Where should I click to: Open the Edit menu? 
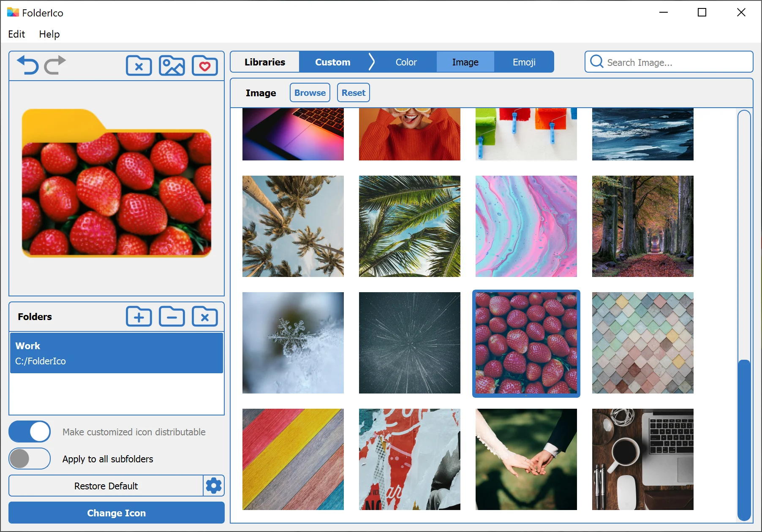(16, 34)
